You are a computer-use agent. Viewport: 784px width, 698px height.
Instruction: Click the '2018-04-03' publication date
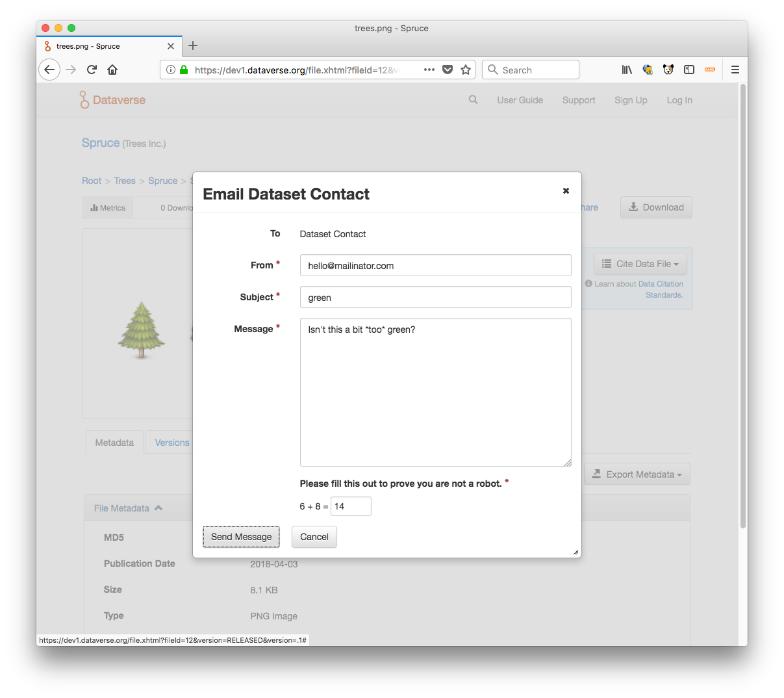pos(274,564)
